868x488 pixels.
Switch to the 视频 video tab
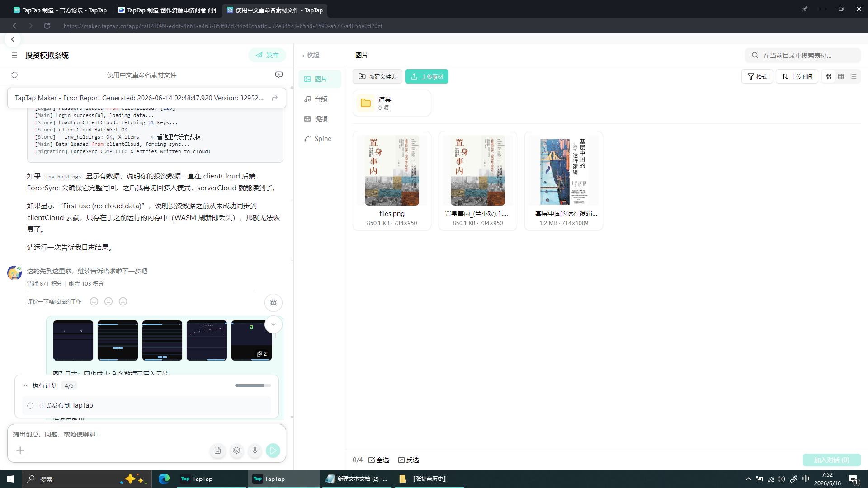(x=320, y=119)
